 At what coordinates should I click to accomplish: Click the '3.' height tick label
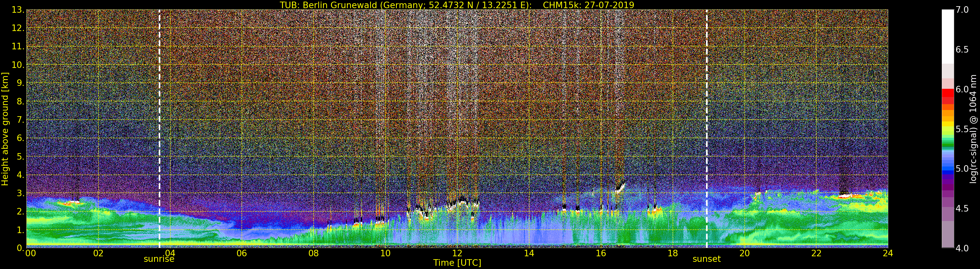[x=20, y=193]
